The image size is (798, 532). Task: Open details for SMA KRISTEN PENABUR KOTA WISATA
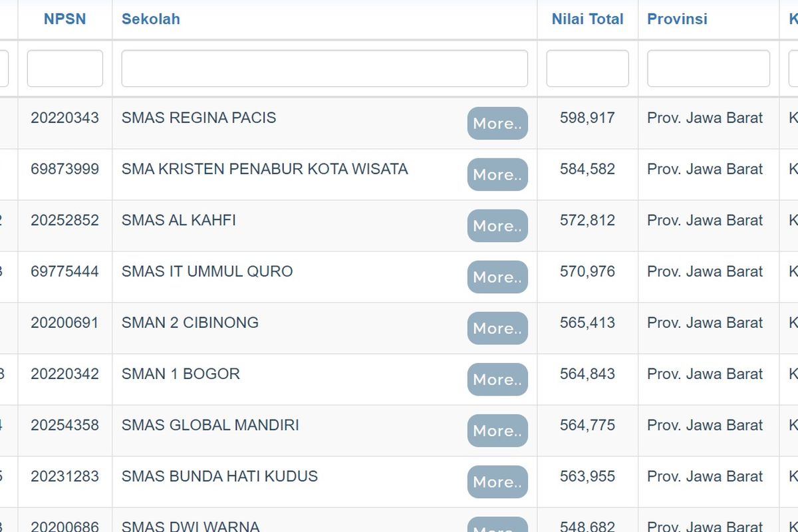497,174
